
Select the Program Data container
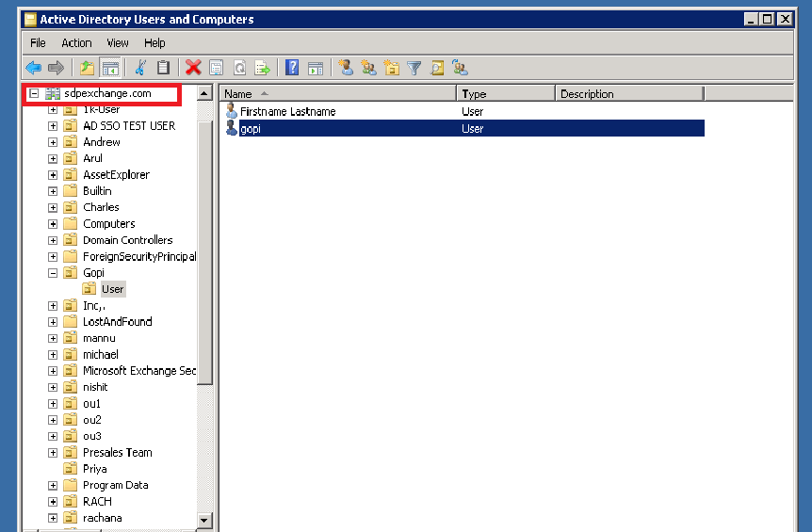(x=116, y=486)
